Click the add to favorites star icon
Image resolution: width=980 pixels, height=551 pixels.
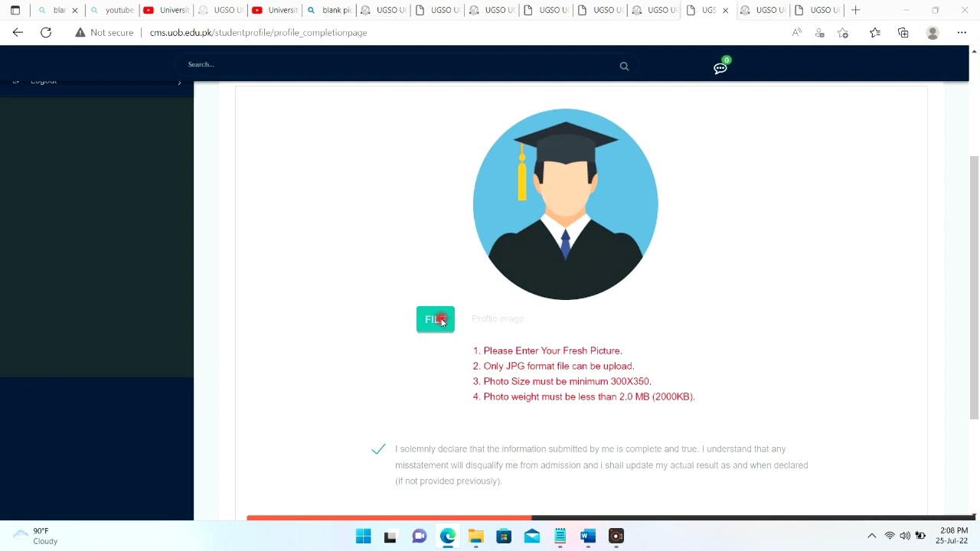point(843,33)
